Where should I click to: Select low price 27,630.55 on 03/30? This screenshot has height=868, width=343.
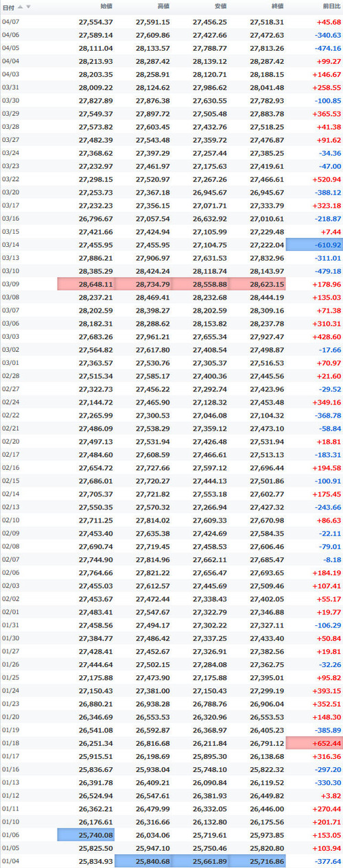click(210, 100)
